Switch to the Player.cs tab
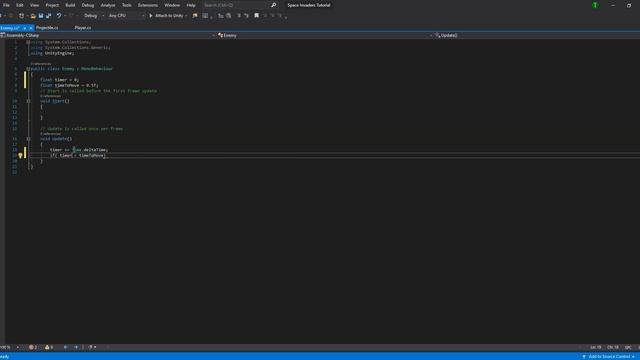The height and width of the screenshot is (360, 640). pyautogui.click(x=83, y=28)
